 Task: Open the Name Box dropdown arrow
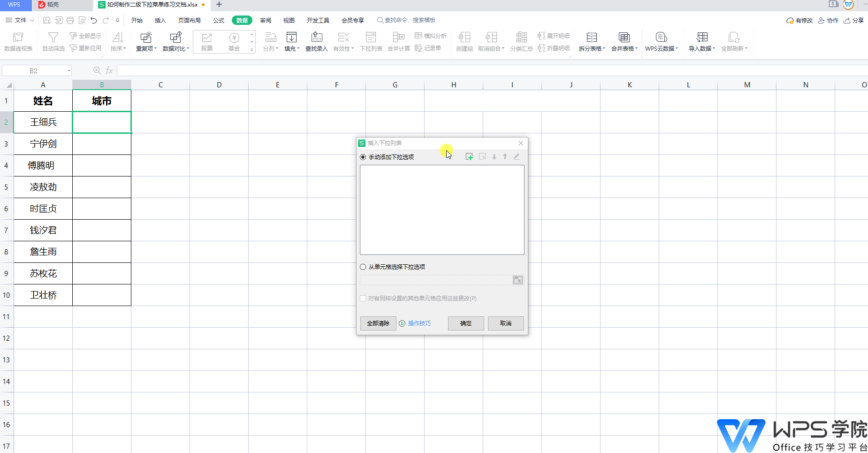point(69,71)
